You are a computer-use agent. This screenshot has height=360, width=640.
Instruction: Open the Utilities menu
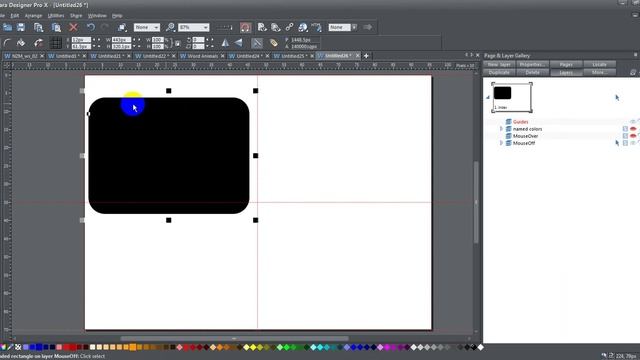(56, 16)
